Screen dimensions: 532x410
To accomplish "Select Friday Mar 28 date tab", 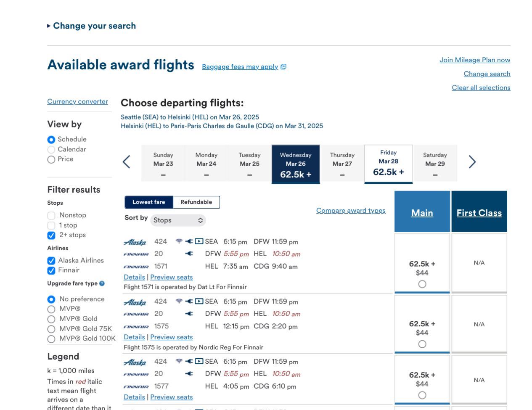I will point(388,164).
